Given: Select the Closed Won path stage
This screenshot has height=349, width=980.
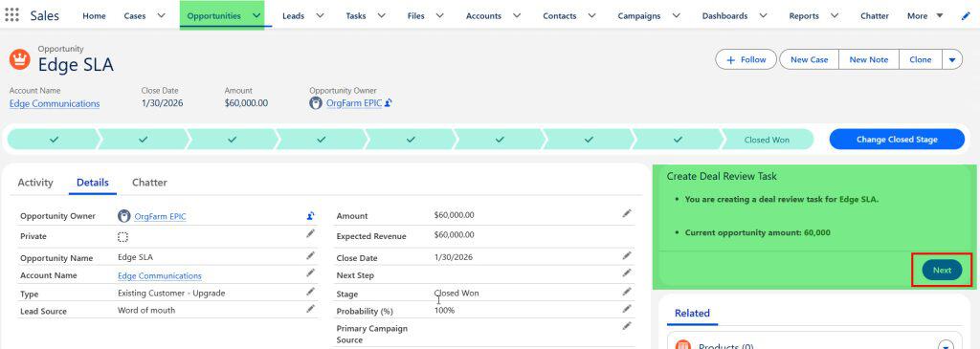Looking at the screenshot, I should point(767,140).
